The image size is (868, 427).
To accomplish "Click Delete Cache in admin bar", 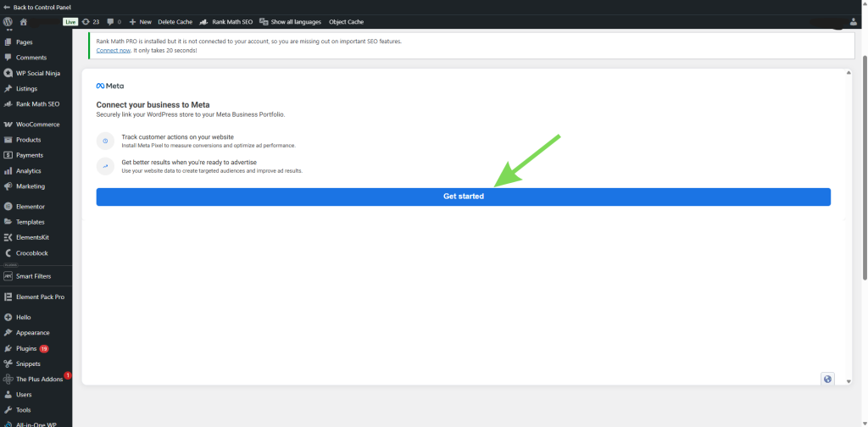I will click(x=175, y=22).
